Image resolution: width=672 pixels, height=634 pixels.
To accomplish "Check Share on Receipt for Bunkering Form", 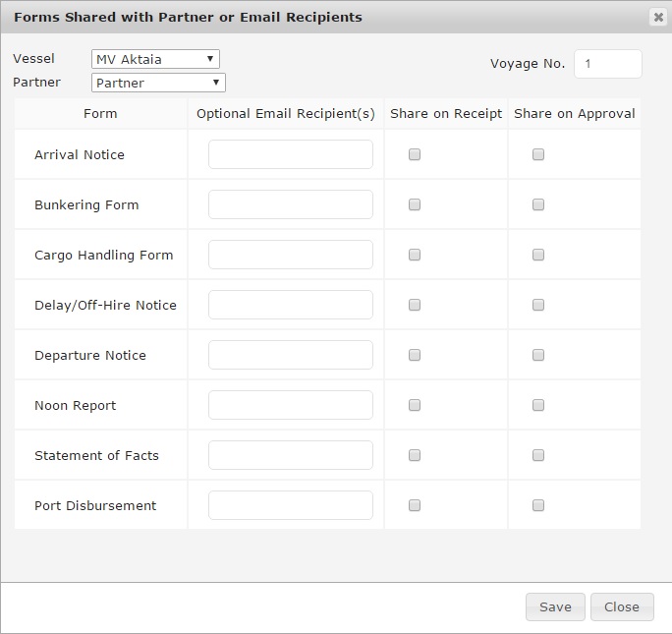I will 415,204.
